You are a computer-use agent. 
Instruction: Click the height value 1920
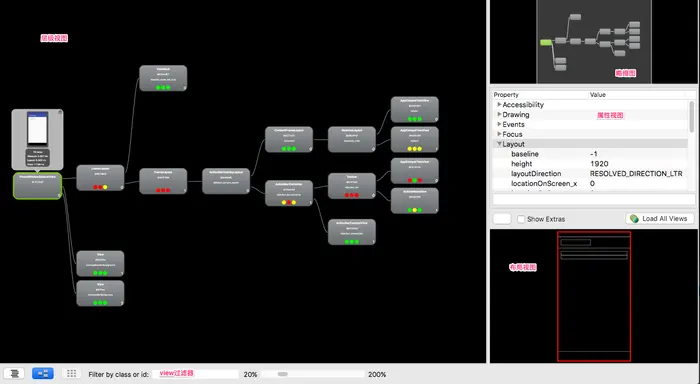pyautogui.click(x=599, y=163)
